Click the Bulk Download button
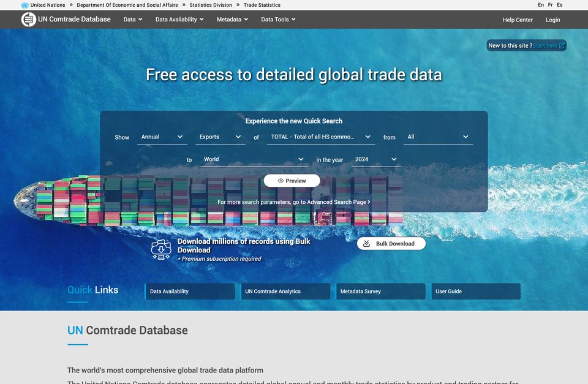Screen dimensions: 588x384 pyautogui.click(x=391, y=244)
